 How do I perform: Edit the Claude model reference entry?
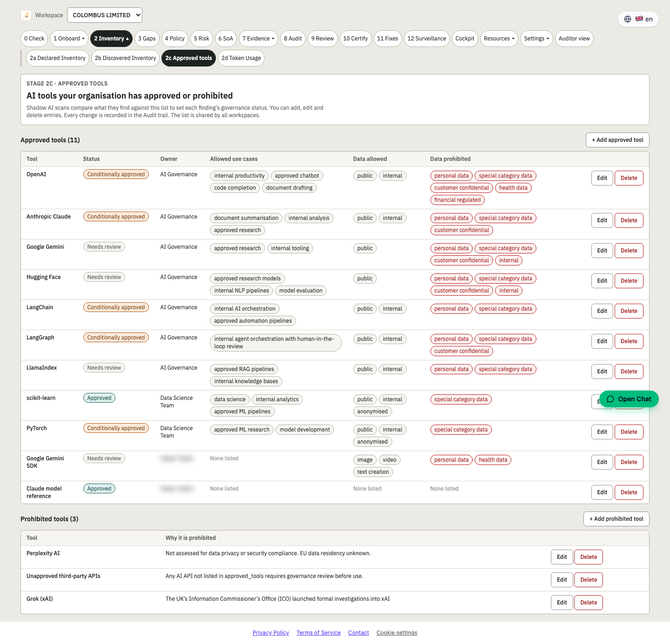tap(602, 492)
